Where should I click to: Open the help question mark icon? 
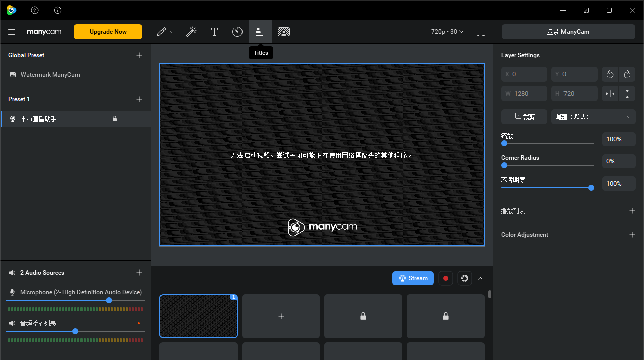pos(35,10)
